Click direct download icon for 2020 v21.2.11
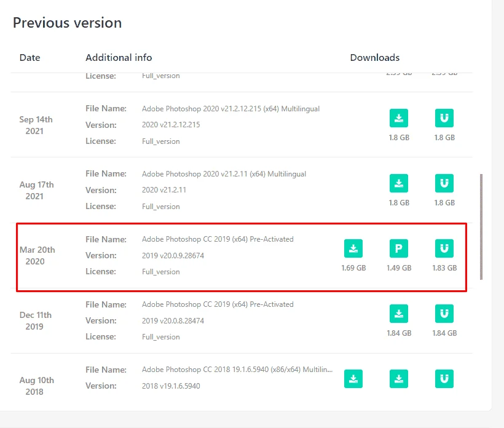 pyautogui.click(x=398, y=183)
